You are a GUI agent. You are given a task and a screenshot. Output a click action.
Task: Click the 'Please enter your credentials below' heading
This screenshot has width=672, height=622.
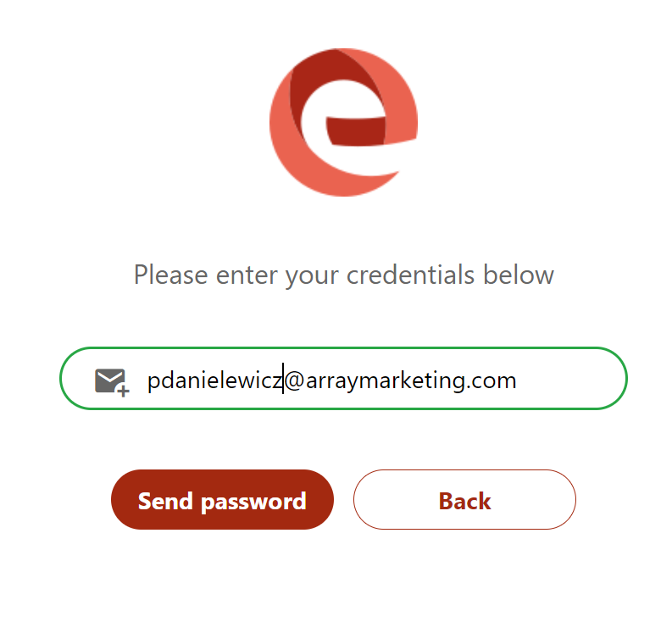click(344, 275)
